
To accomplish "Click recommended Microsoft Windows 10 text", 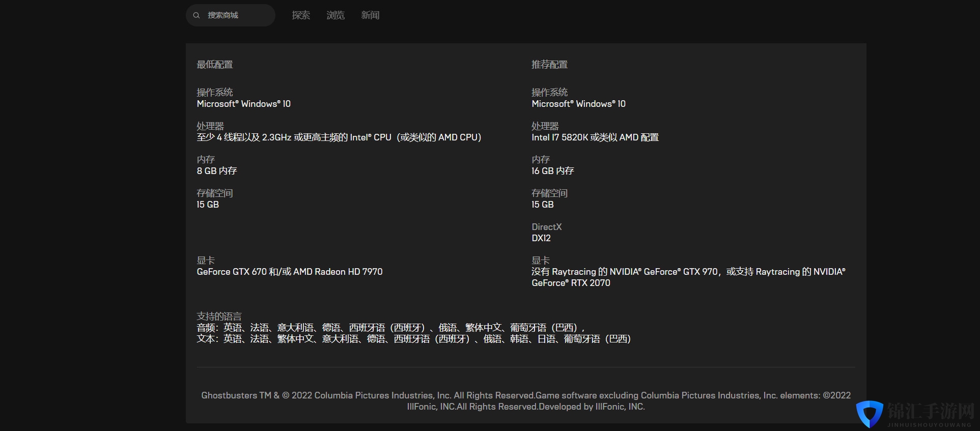I will pos(579,104).
